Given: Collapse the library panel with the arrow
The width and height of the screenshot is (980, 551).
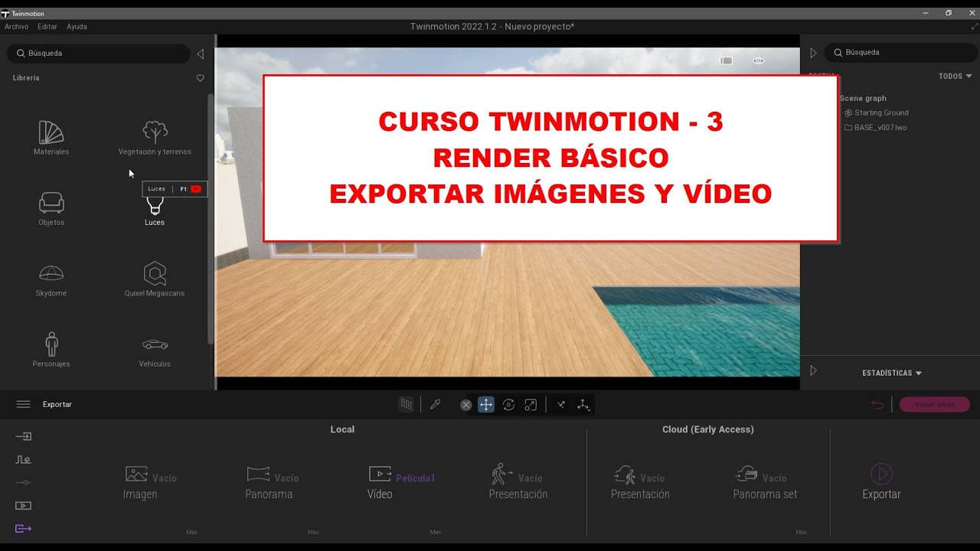Looking at the screenshot, I should [201, 54].
